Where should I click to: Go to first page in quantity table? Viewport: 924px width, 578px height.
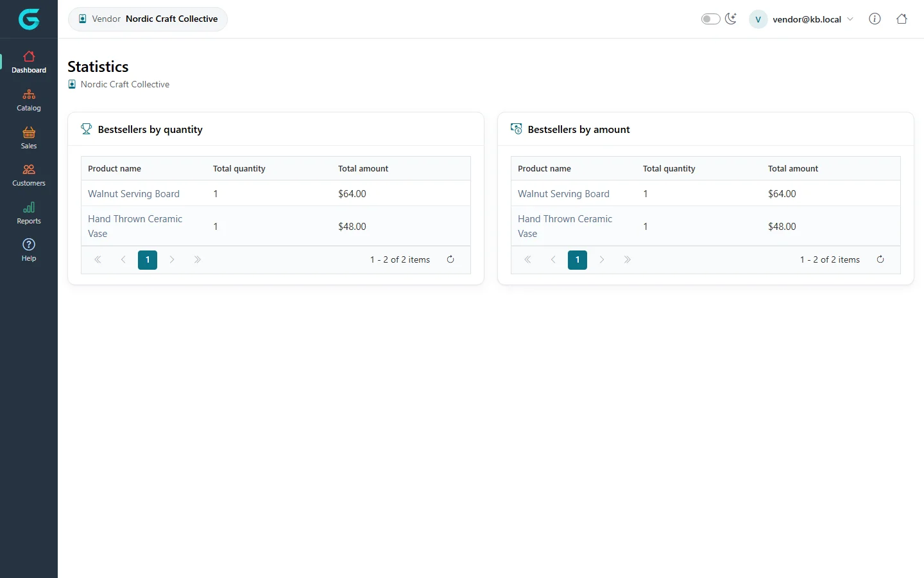tap(98, 259)
